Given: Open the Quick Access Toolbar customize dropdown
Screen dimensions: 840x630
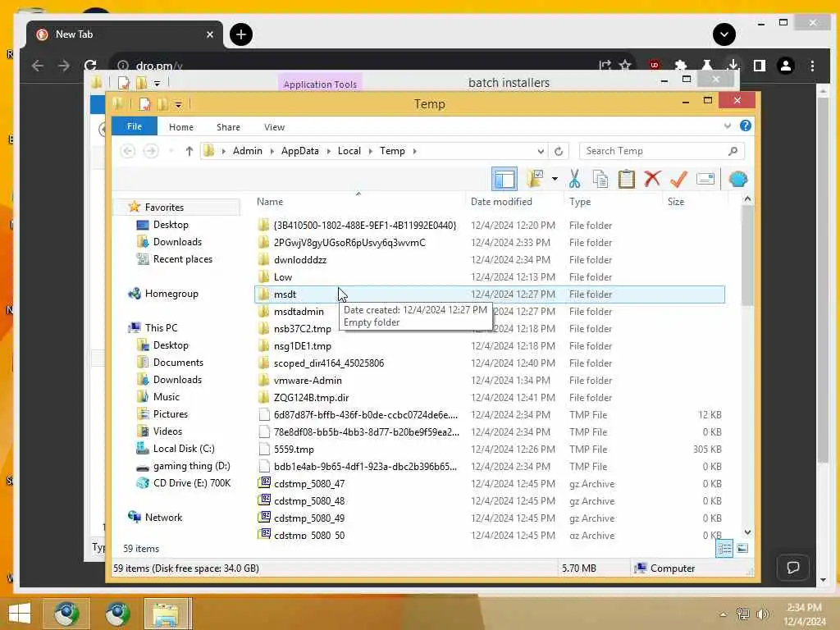Looking at the screenshot, I should pyautogui.click(x=178, y=104).
